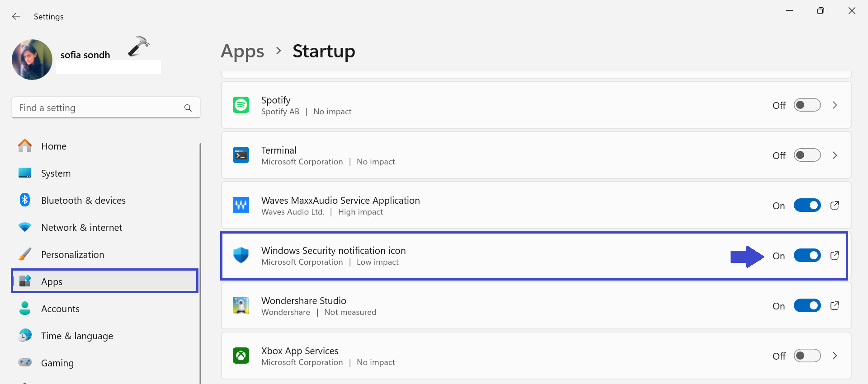Turn off Windows Security notification icon toggle
The width and height of the screenshot is (868, 384).
click(807, 256)
